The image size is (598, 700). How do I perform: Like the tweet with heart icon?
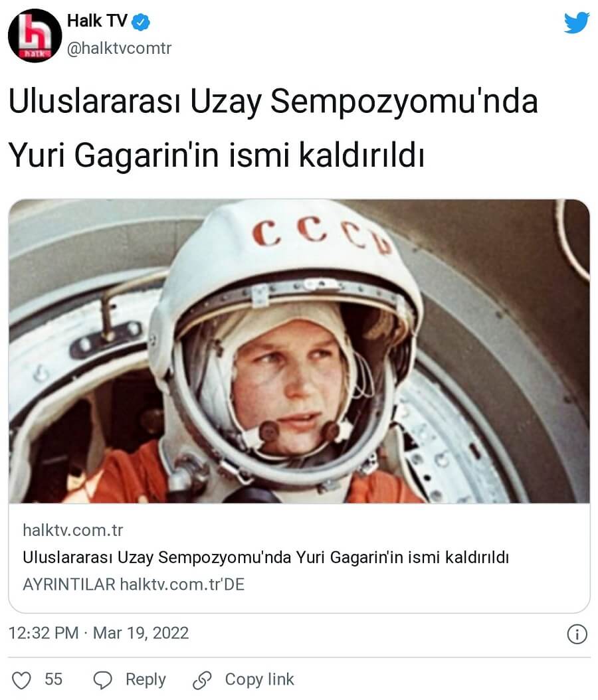click(21, 680)
